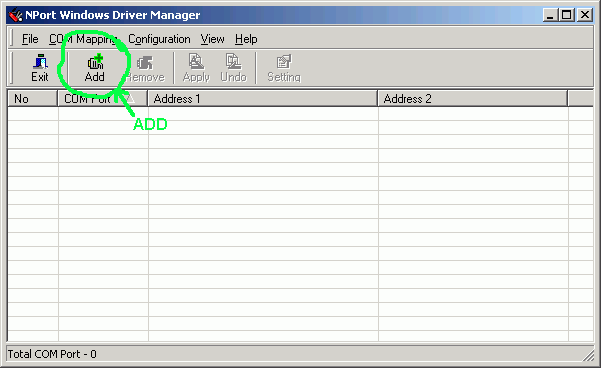This screenshot has height=368, width=601.
Task: Open the View menu
Action: point(212,39)
